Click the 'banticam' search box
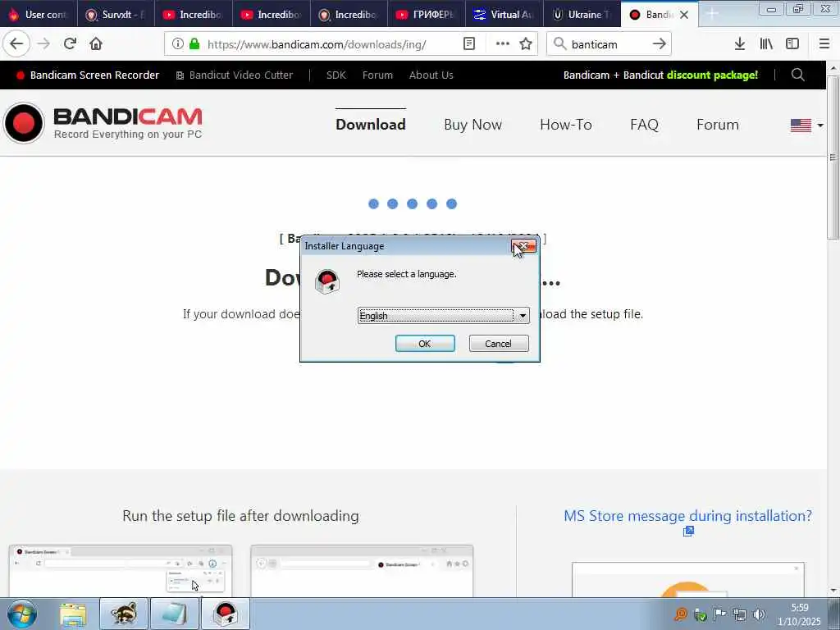840x630 pixels. coord(609,44)
